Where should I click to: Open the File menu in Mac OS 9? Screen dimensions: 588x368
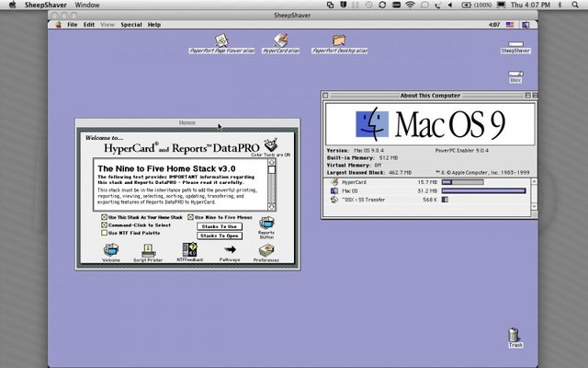click(72, 25)
